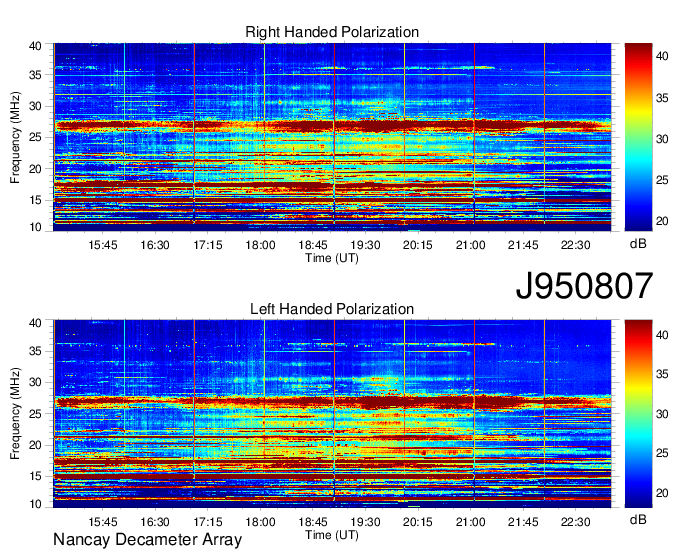
Task: Click the 20 MHz frequency tick of Right Handed plot
Action: click(x=35, y=169)
